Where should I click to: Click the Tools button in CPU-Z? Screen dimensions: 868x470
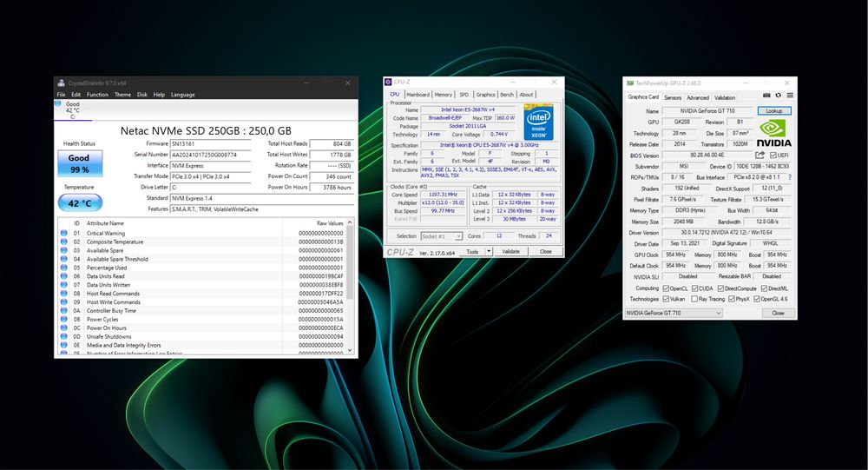pos(472,251)
